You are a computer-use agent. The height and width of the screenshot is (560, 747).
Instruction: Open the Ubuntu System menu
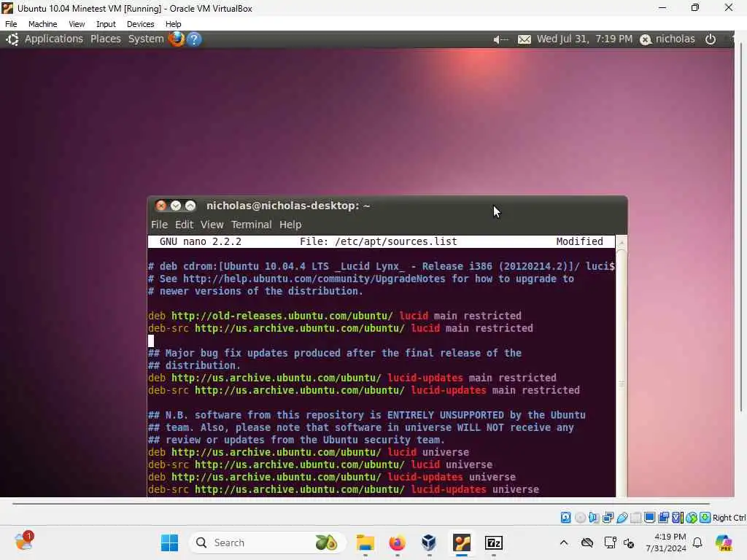tap(146, 39)
